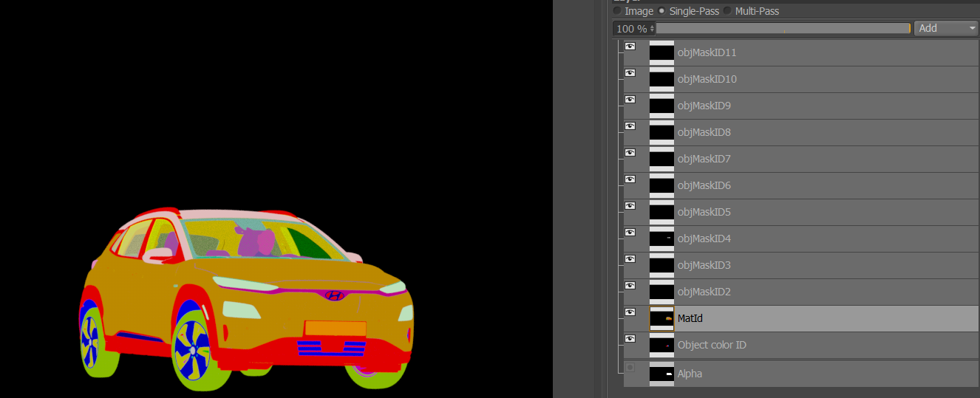Viewport: 980px width, 398px height.
Task: Hide the Object color ID layer
Action: (630, 339)
